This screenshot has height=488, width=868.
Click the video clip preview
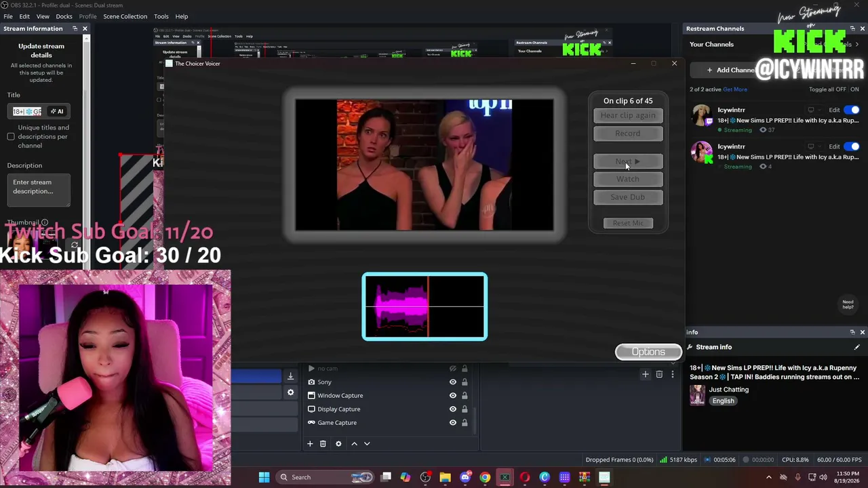tap(425, 165)
